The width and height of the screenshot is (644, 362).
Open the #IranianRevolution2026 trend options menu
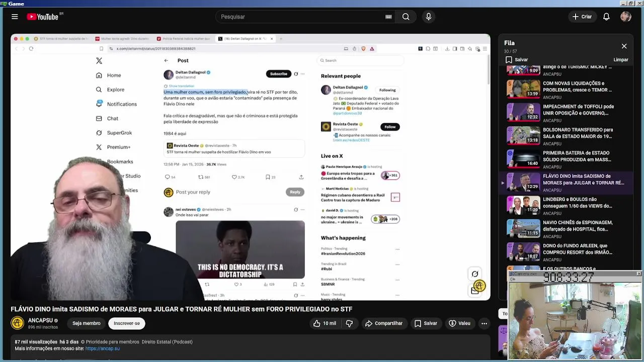[397, 249]
